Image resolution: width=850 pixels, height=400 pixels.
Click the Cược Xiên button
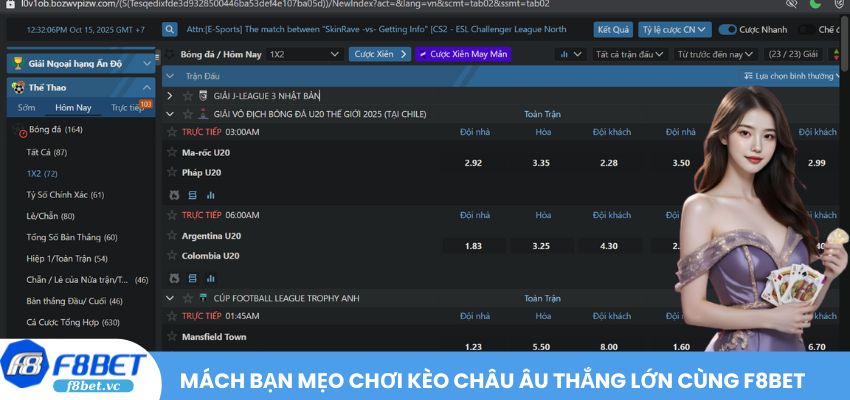point(379,54)
